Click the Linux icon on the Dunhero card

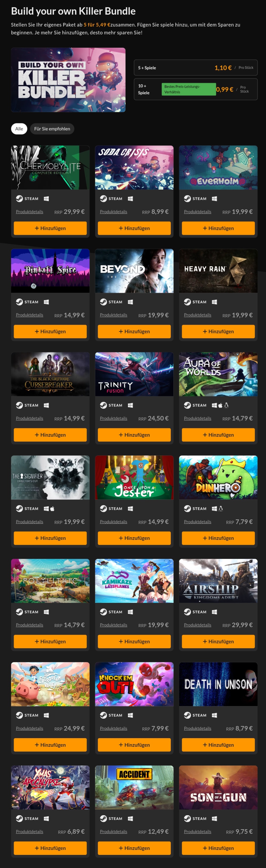click(x=221, y=508)
